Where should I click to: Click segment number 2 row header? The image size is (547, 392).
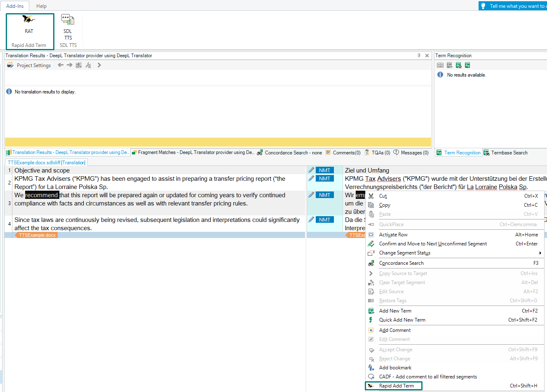click(9, 182)
